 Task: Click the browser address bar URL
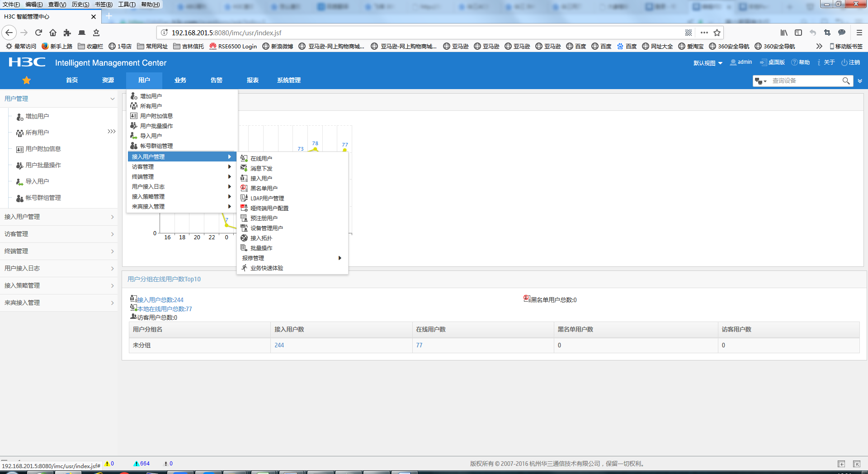click(226, 33)
